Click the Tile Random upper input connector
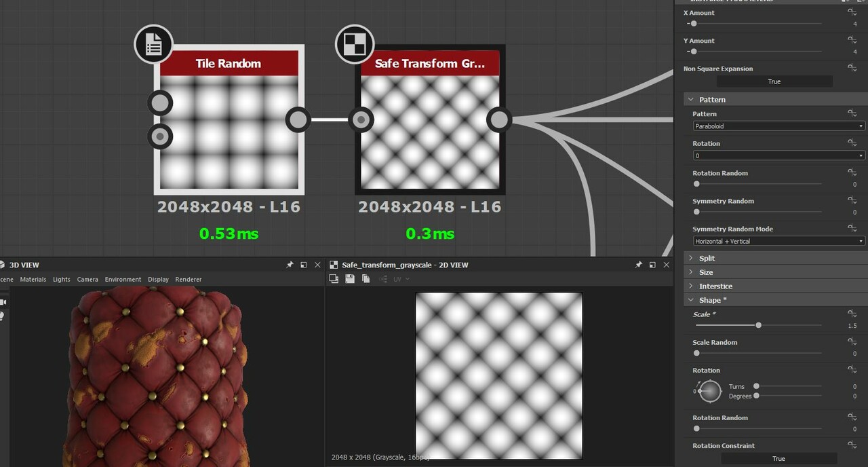This screenshot has height=467, width=868. tap(160, 103)
